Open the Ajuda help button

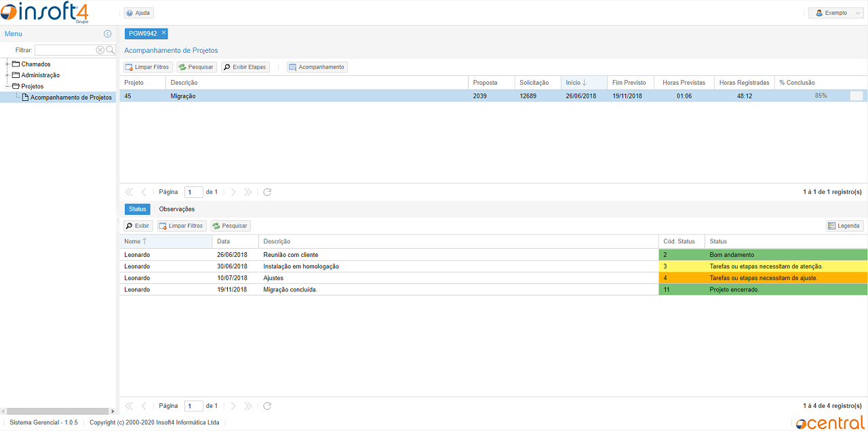139,13
